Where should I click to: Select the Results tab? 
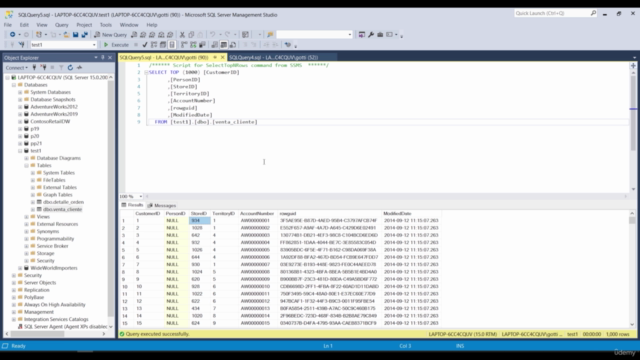[x=132, y=205]
